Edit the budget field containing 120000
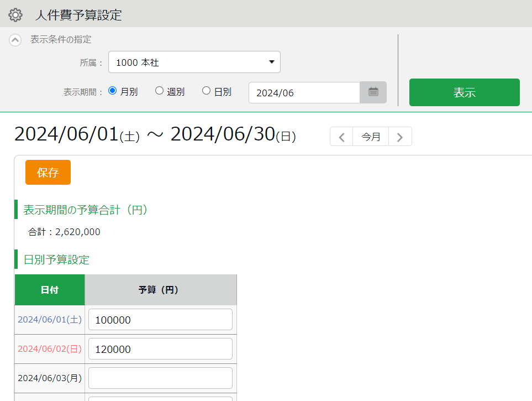 (x=160, y=348)
